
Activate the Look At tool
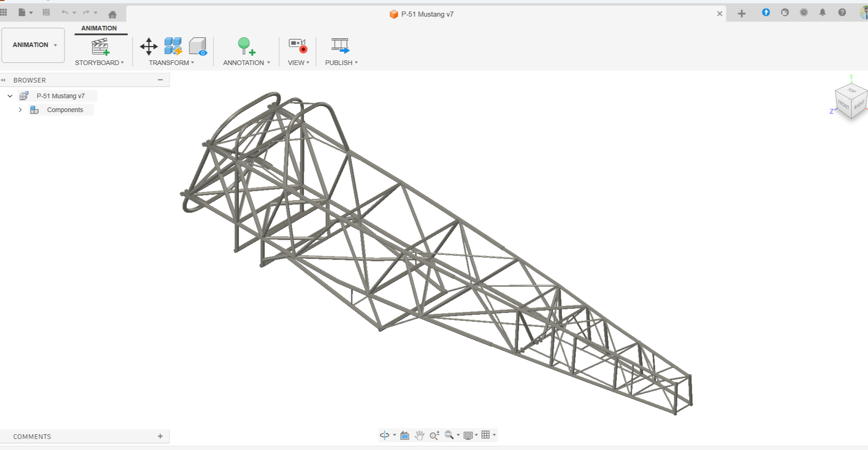pos(405,435)
